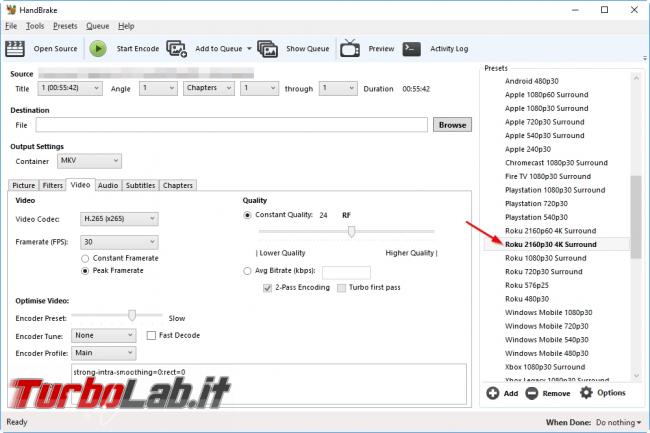
Task: Toggle the Turbo first pass checkbox
Action: (341, 288)
